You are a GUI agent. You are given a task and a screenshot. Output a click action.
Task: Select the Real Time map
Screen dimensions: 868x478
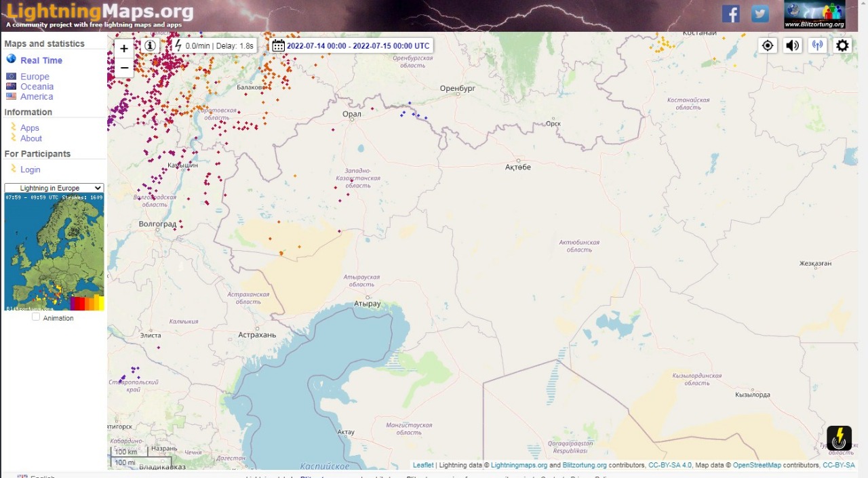(x=41, y=60)
